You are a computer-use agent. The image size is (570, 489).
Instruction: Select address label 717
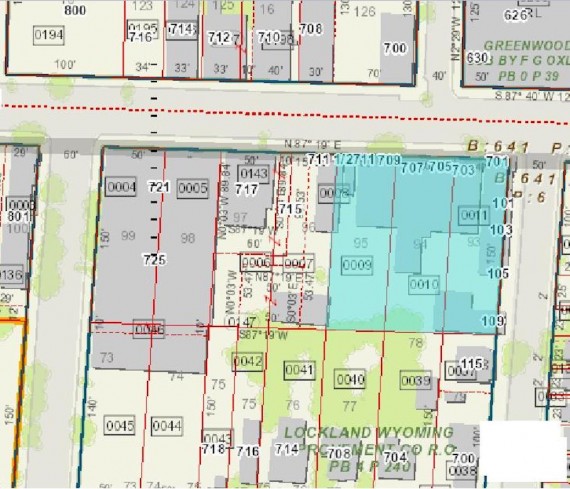point(246,189)
